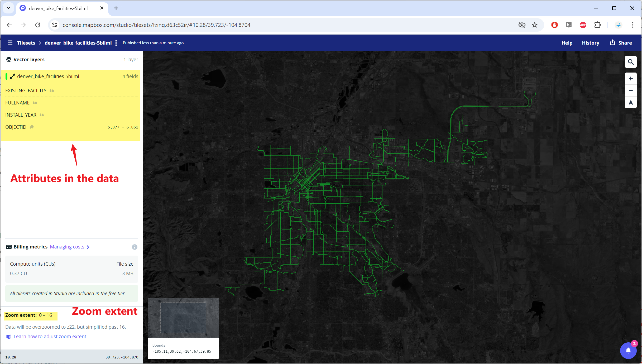The image size is (642, 364).
Task: Go back with browser back arrow
Action: coord(9,25)
